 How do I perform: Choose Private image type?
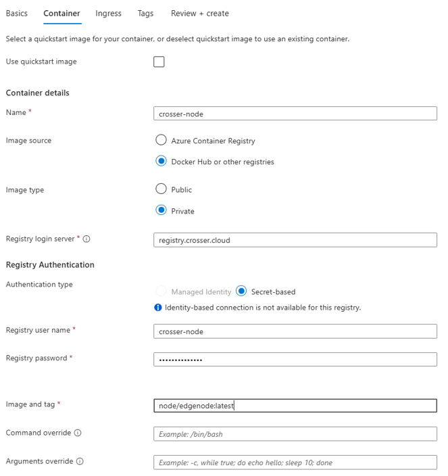click(x=161, y=210)
